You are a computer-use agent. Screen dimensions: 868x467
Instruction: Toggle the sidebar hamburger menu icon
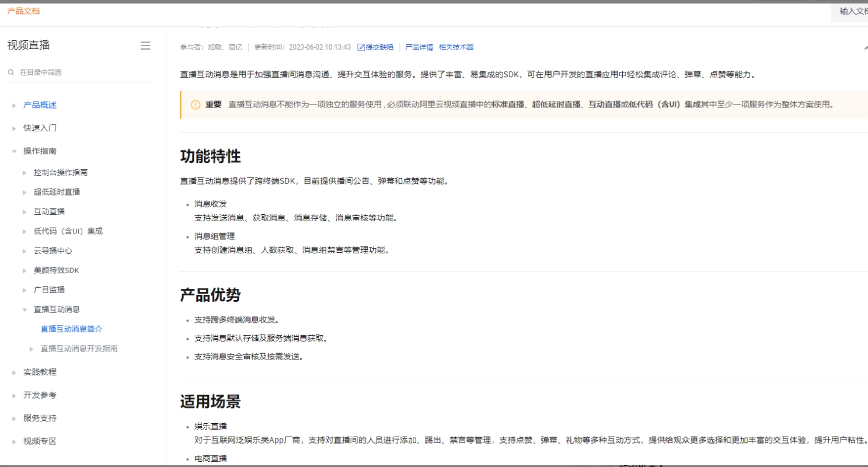pyautogui.click(x=145, y=46)
